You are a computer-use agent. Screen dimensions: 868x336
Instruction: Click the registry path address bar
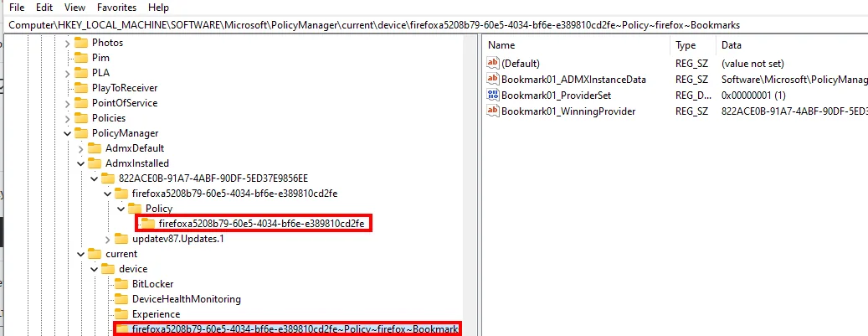click(x=434, y=25)
